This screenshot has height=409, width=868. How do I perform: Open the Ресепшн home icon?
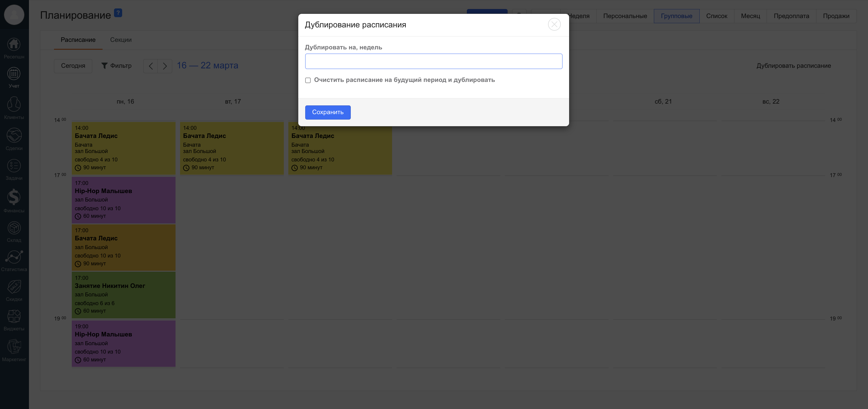pyautogui.click(x=14, y=45)
